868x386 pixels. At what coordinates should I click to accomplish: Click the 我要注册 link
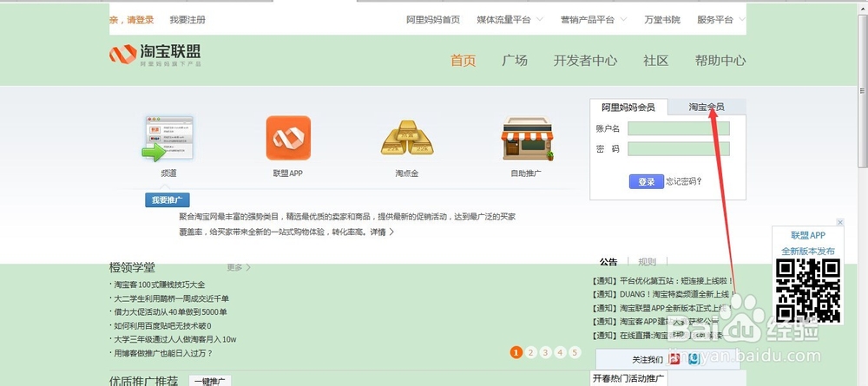(187, 20)
